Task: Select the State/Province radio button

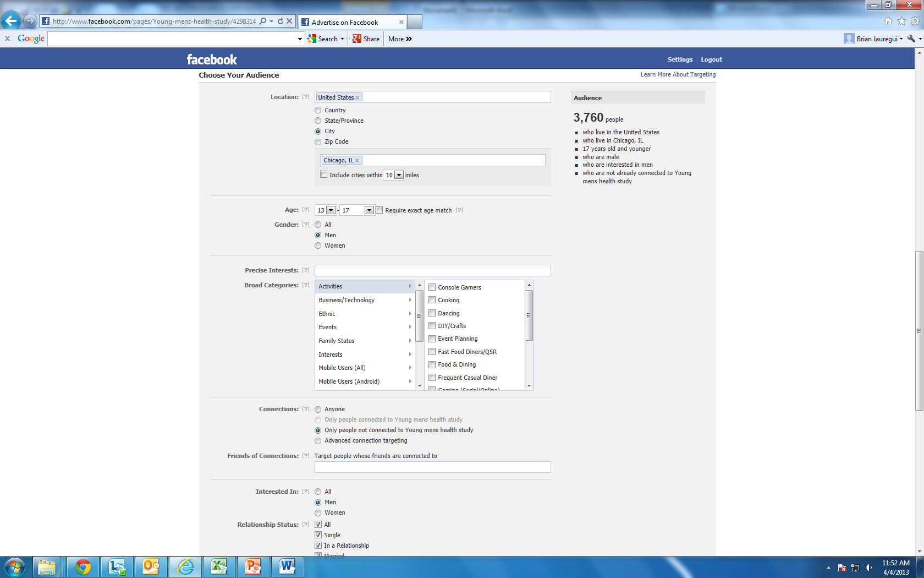Action: pos(318,121)
